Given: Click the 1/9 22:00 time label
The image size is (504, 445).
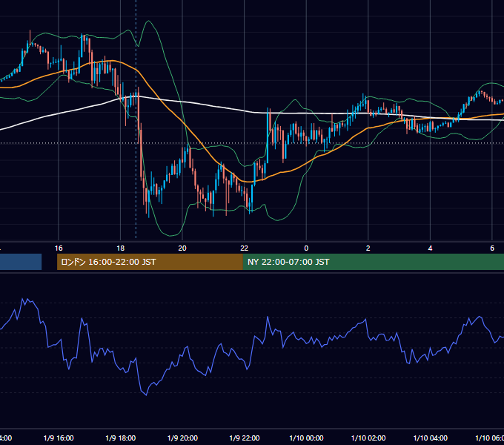Looking at the screenshot, I should 245,438.
